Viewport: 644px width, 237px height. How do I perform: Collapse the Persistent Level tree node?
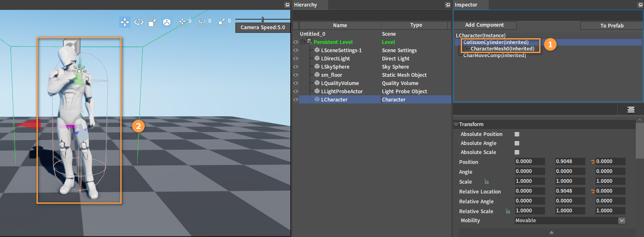[303, 42]
